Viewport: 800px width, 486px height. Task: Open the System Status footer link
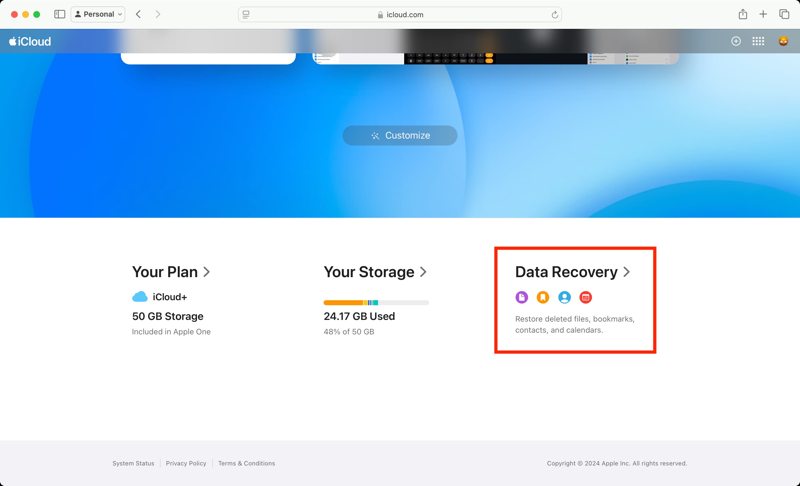(x=133, y=463)
